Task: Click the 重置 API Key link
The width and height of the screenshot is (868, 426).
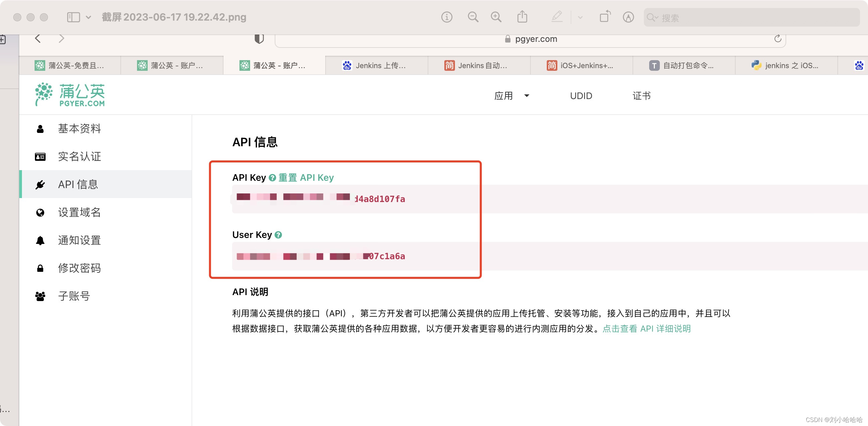Action: coord(306,177)
